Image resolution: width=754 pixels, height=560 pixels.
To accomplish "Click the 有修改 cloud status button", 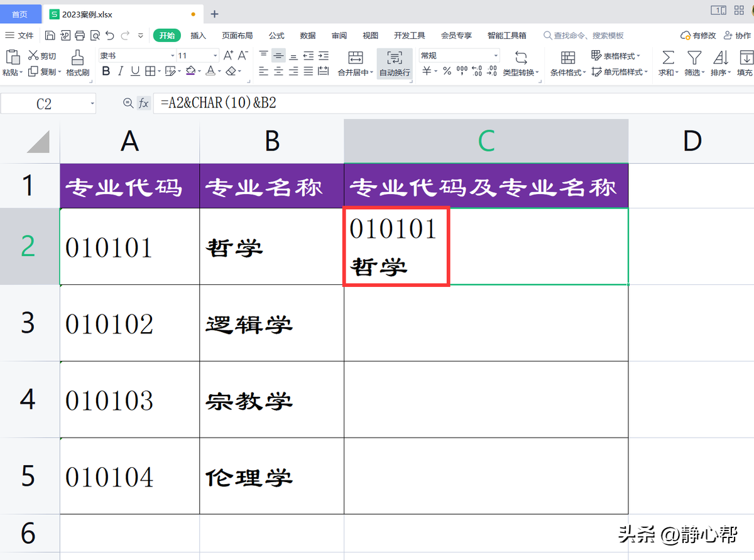I will 698,36.
